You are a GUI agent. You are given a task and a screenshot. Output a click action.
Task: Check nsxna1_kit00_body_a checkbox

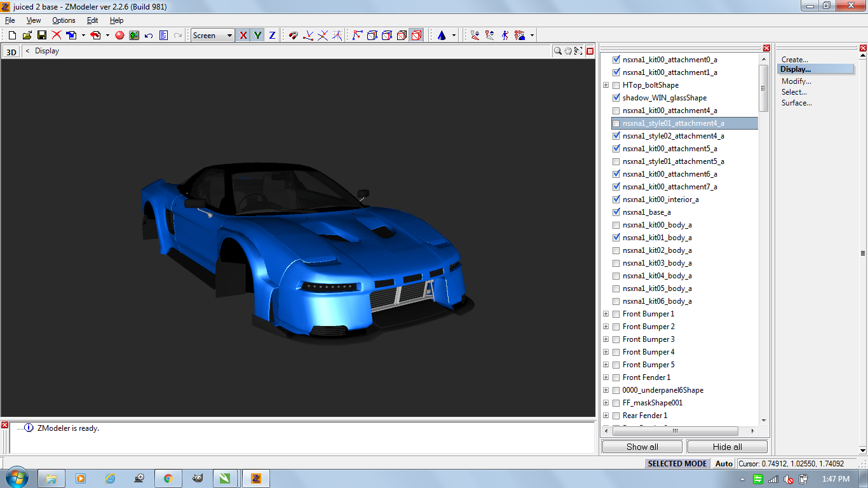tap(616, 225)
